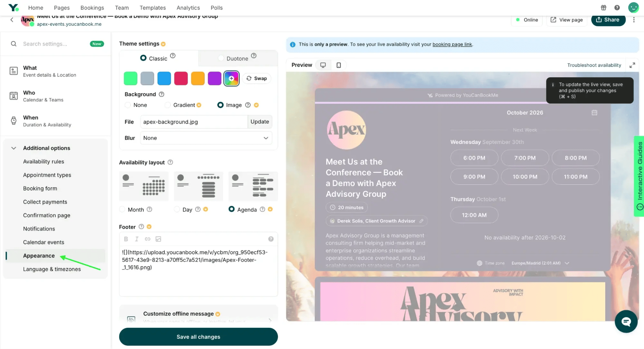Choose the Agenda availability layout

coord(232,209)
